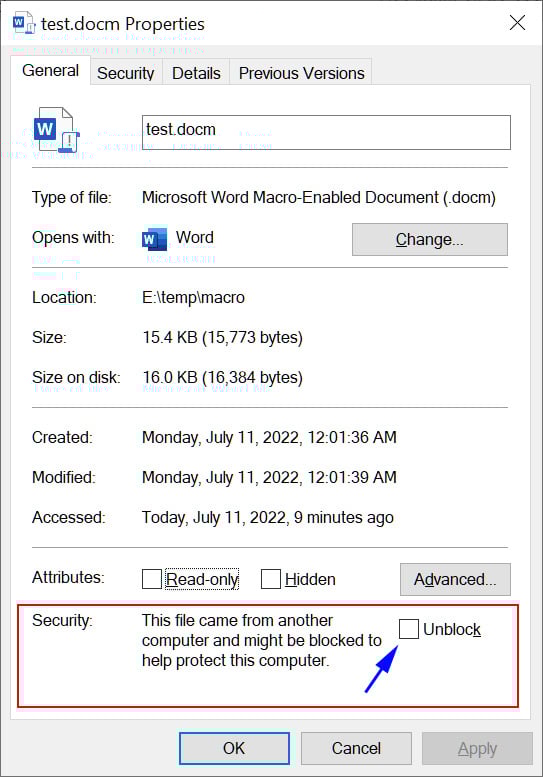The height and width of the screenshot is (777, 543).
Task: Click the Change... button
Action: coord(430,239)
